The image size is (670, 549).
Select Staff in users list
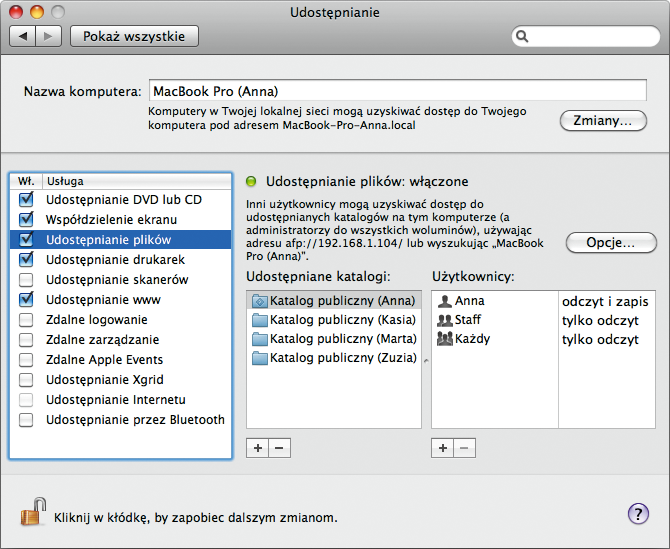coord(495,320)
